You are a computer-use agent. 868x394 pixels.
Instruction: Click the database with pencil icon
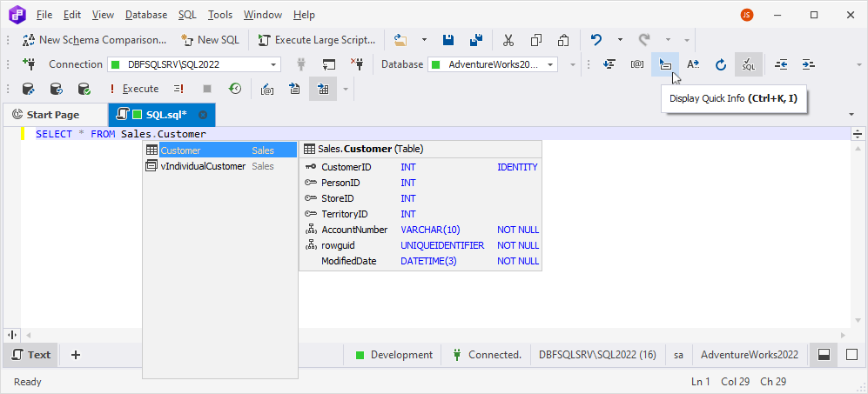click(x=28, y=89)
